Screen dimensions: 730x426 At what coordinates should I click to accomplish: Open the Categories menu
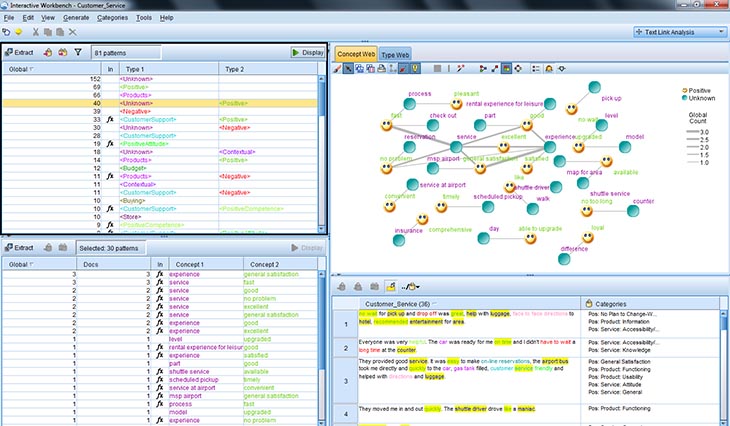coord(112,18)
